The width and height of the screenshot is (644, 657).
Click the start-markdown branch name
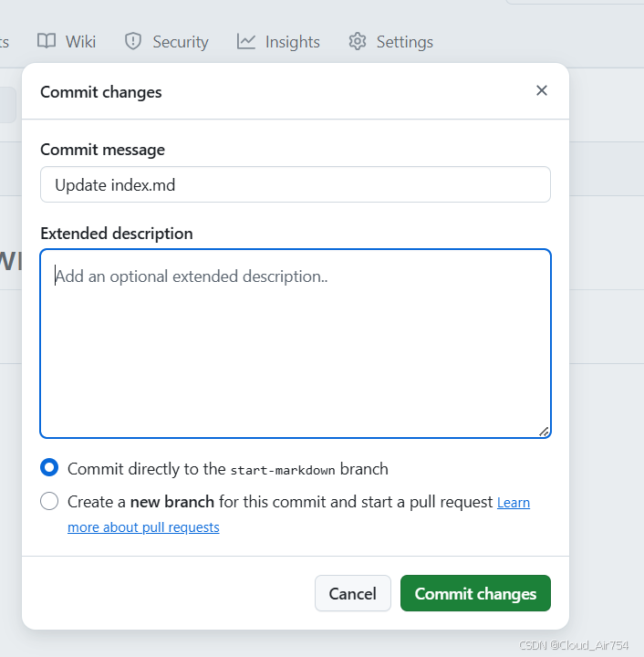(283, 470)
